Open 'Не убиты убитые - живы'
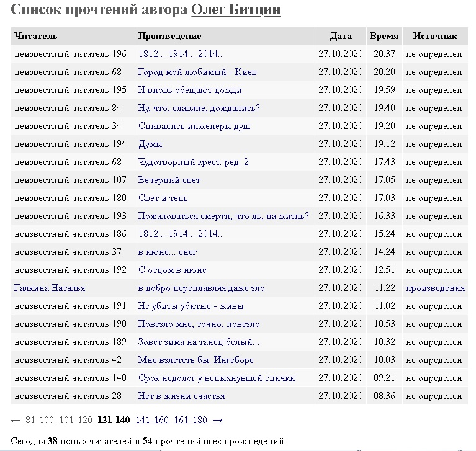476x451 pixels. point(191,306)
